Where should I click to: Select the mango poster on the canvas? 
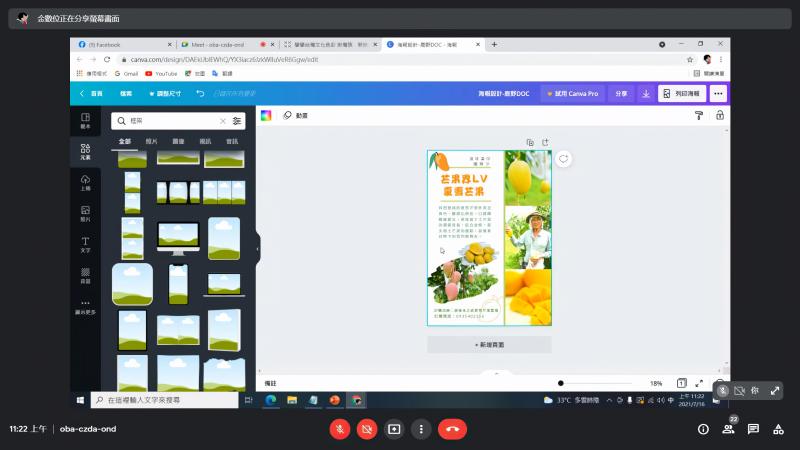[489, 238]
